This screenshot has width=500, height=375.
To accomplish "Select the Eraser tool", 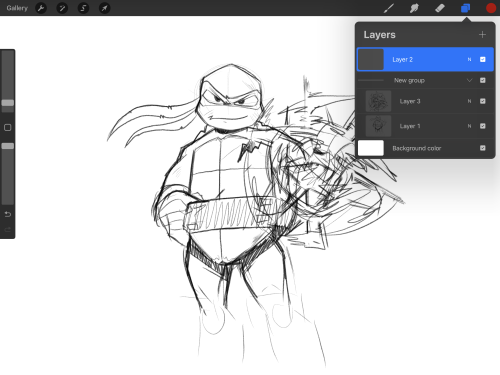I will (x=440, y=8).
